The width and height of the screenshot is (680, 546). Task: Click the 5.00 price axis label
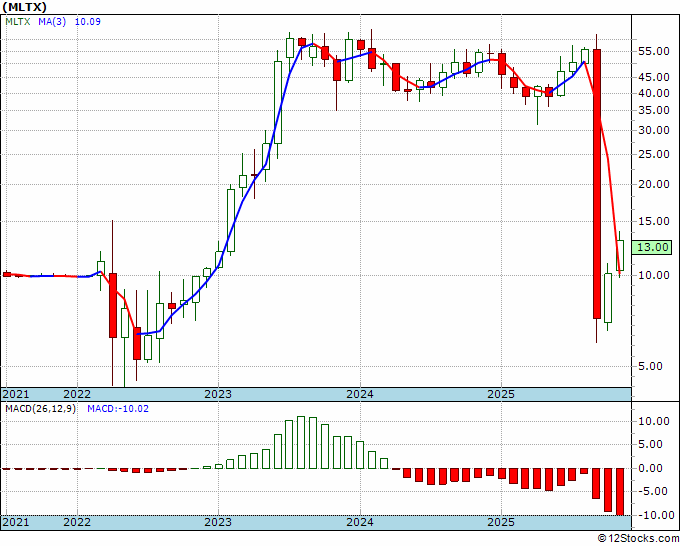(x=651, y=366)
